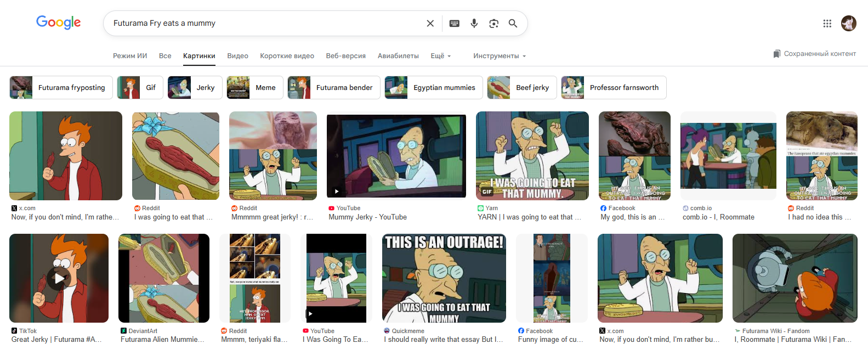Open the virtual keyboard input tool
The width and height of the screenshot is (868, 349).
[x=454, y=24]
